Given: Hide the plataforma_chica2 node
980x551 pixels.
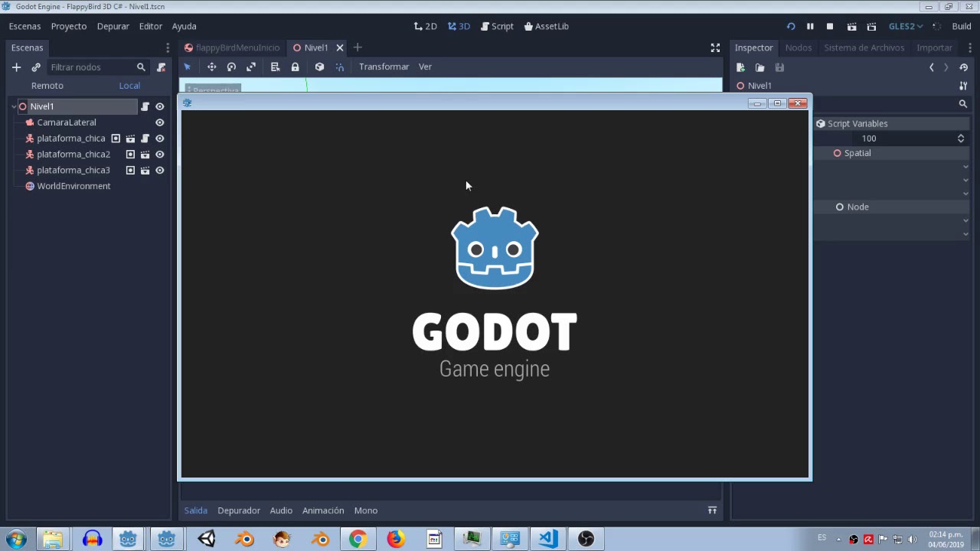Looking at the screenshot, I should coord(160,155).
